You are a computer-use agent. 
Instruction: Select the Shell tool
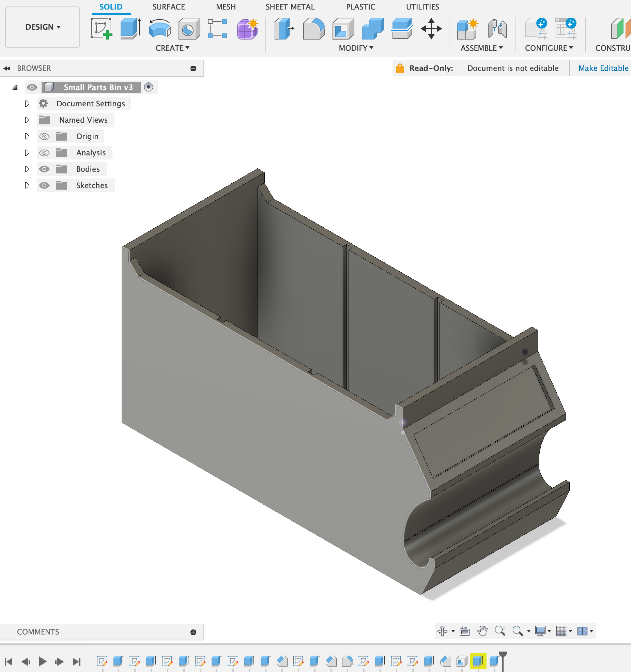(343, 29)
